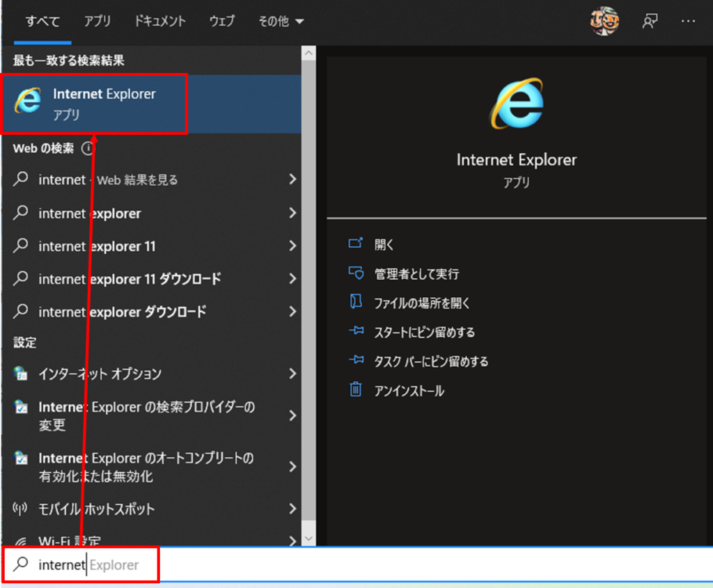This screenshot has height=588, width=713.
Task: Click the trash icon for アンインストール
Action: (x=356, y=390)
